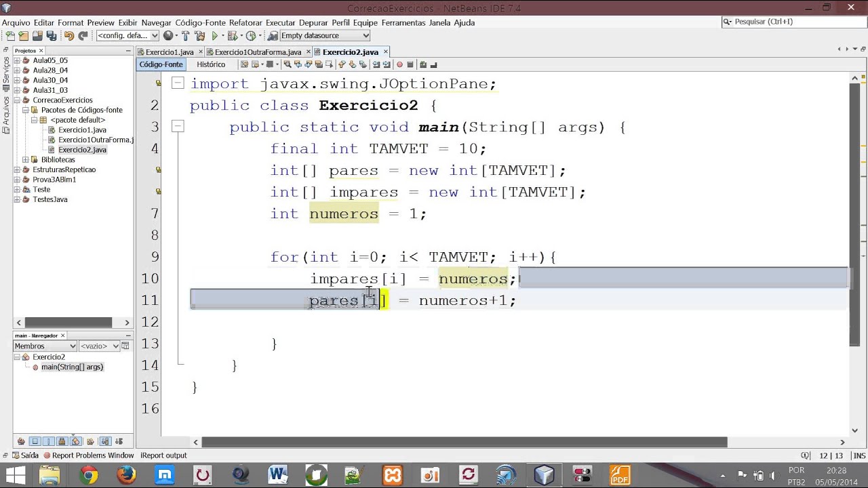Click the Shift Line Right icon
The image size is (868, 488).
(x=387, y=64)
